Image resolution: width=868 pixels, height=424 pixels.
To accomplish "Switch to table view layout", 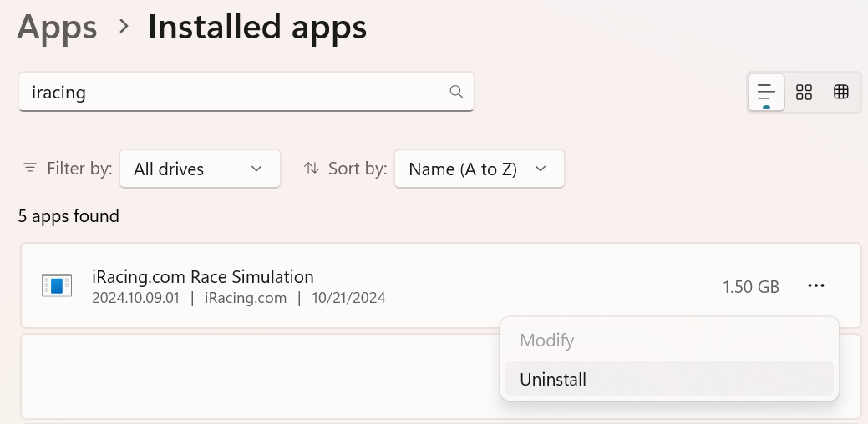I will pyautogui.click(x=841, y=92).
